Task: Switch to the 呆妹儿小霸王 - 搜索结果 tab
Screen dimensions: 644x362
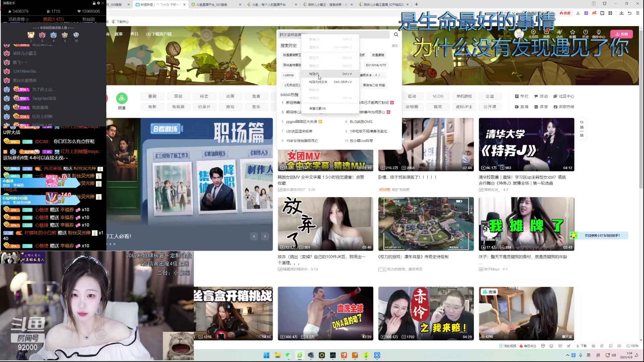Action: 327,4
